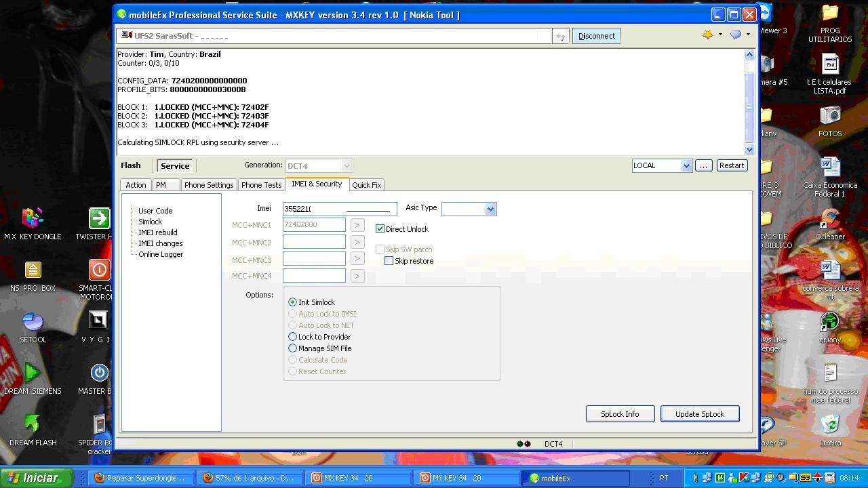Open the DREAM SIEMENS shortcut
The width and height of the screenshot is (868, 488).
point(33,378)
